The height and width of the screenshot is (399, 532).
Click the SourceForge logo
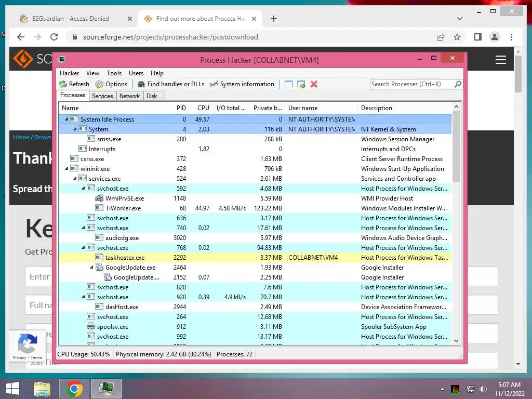point(23,59)
